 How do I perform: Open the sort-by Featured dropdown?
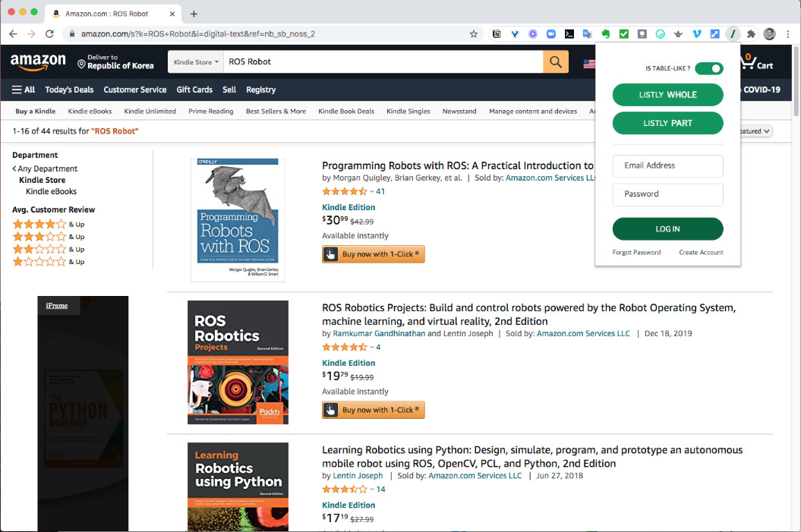click(755, 131)
